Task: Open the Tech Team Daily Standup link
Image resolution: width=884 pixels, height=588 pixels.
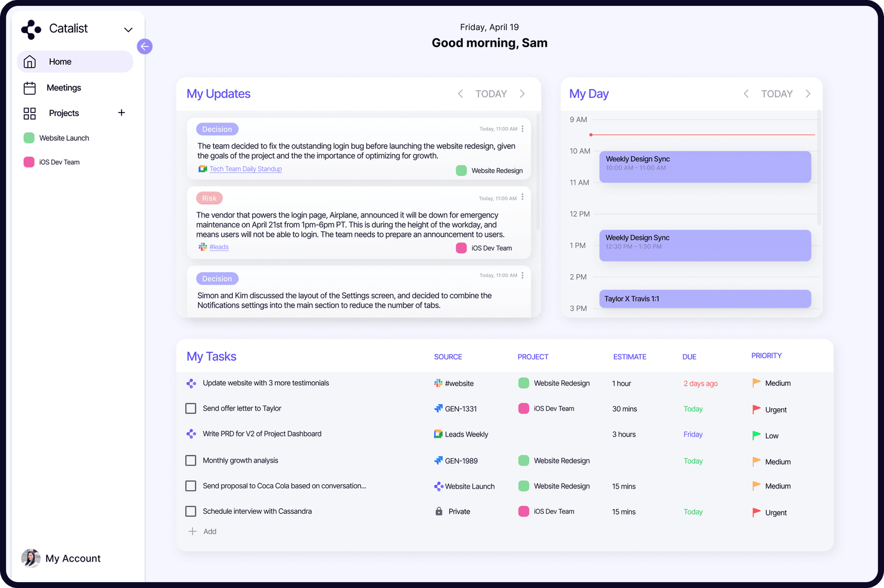Action: 245,169
